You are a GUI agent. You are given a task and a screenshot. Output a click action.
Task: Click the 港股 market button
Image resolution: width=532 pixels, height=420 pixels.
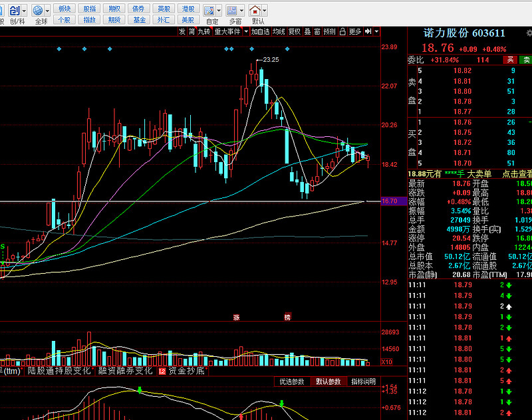click(188, 9)
